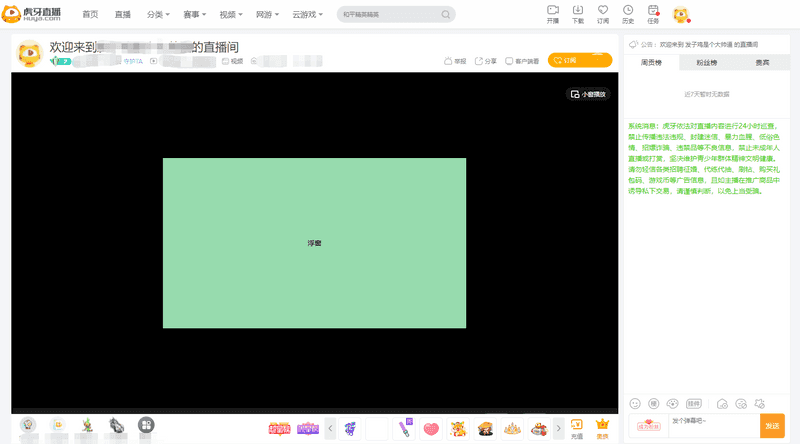
Task: Click the green 浮窗 overlay box
Action: (x=314, y=243)
